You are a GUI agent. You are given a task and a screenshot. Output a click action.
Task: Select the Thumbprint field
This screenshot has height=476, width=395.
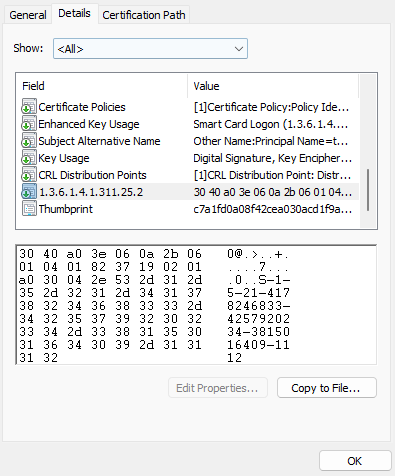tap(66, 209)
